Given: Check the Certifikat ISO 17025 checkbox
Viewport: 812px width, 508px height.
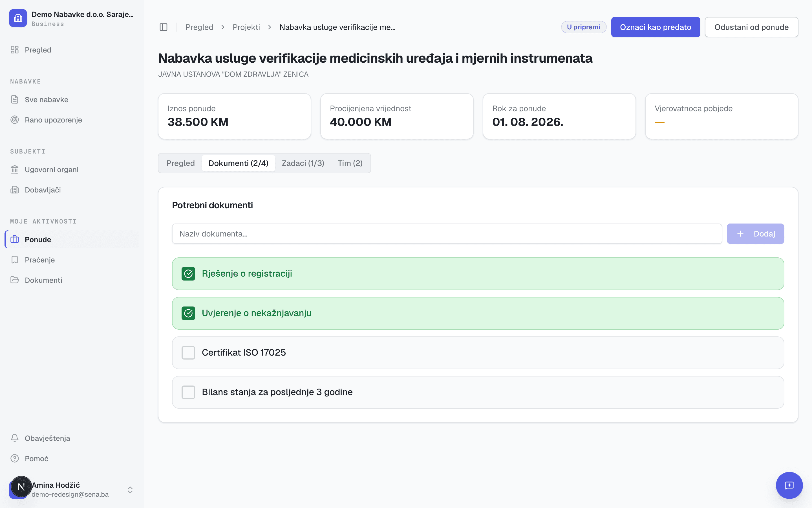Looking at the screenshot, I should (x=188, y=353).
